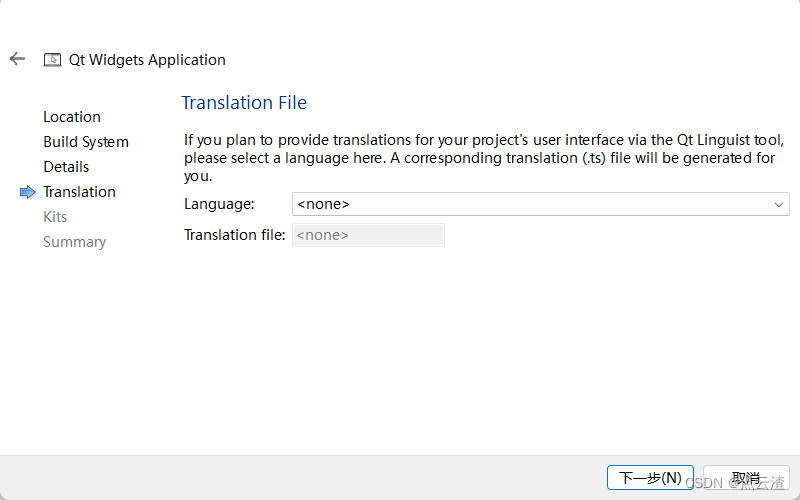Image resolution: width=800 pixels, height=500 pixels.
Task: Select the Translation step in sidebar
Action: coord(79,192)
